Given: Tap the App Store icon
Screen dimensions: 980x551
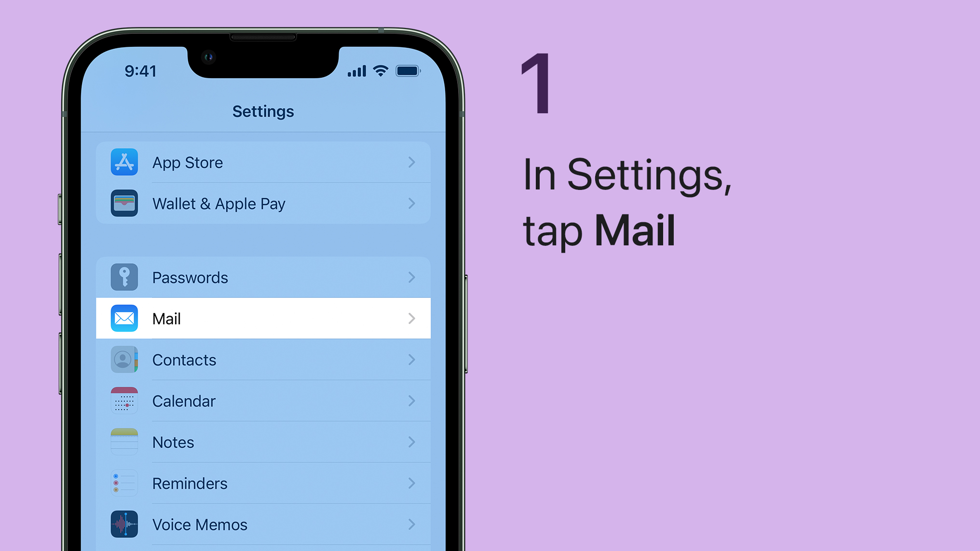Looking at the screenshot, I should tap(123, 162).
